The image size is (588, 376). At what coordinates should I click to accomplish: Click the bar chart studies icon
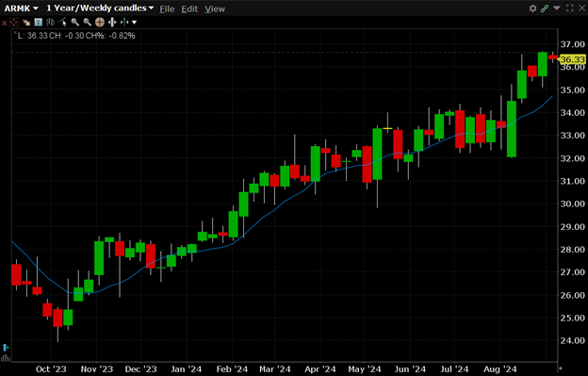(x=50, y=23)
